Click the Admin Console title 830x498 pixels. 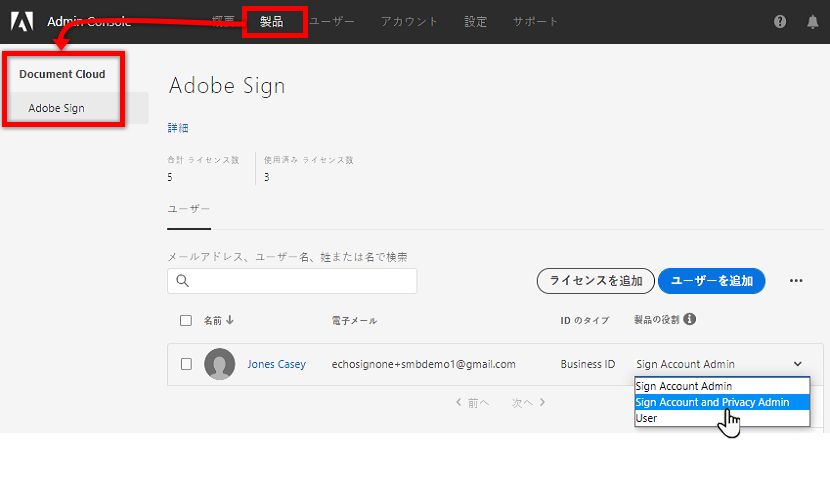(x=89, y=22)
